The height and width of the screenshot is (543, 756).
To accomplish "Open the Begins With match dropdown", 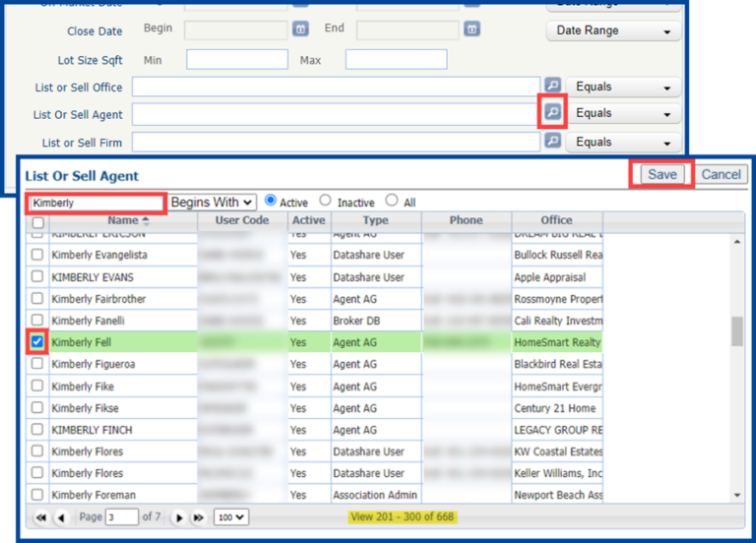I will [212, 203].
